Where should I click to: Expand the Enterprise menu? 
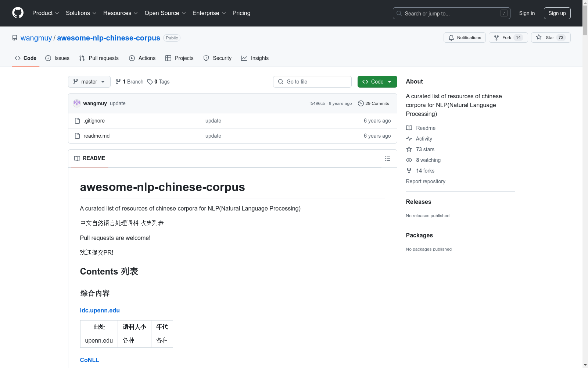[209, 13]
